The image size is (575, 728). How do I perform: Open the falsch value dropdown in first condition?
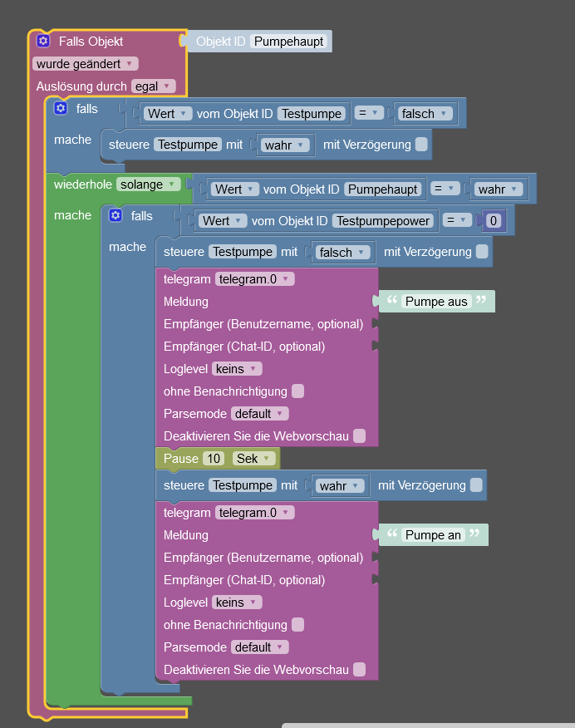click(x=425, y=114)
